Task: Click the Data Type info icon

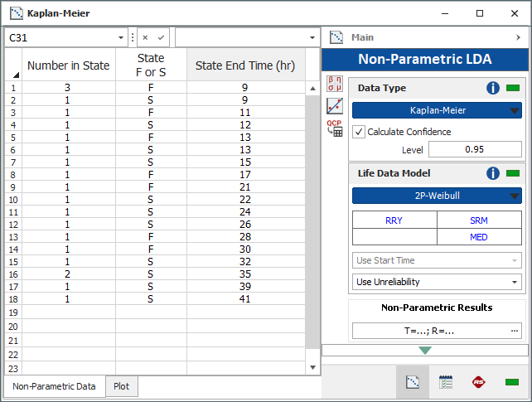Action: pyautogui.click(x=493, y=88)
